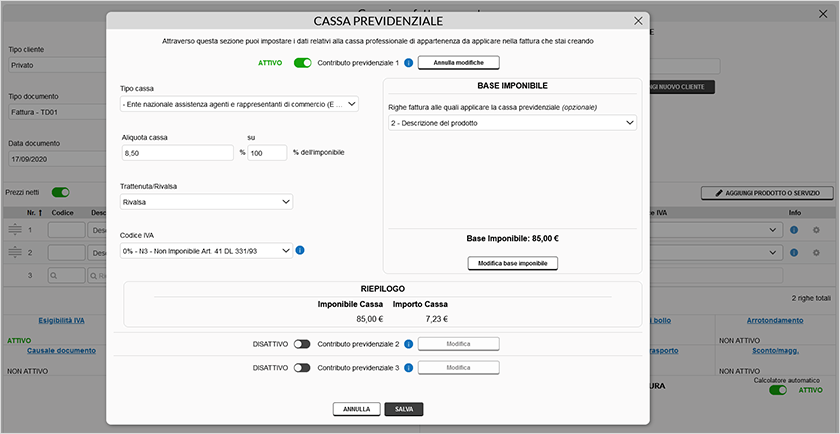Click Modifica for Contributo previdenziale 2
This screenshot has width=840, height=434.
click(459, 344)
